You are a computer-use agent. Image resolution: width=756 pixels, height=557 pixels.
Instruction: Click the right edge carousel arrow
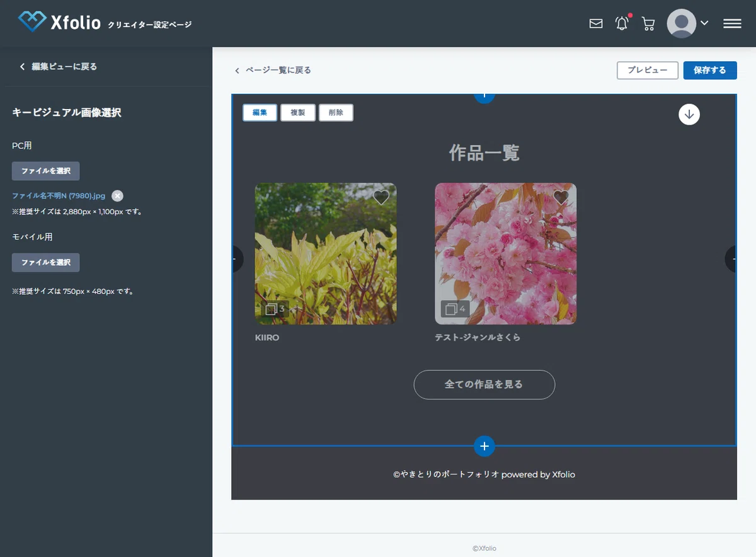click(x=731, y=258)
